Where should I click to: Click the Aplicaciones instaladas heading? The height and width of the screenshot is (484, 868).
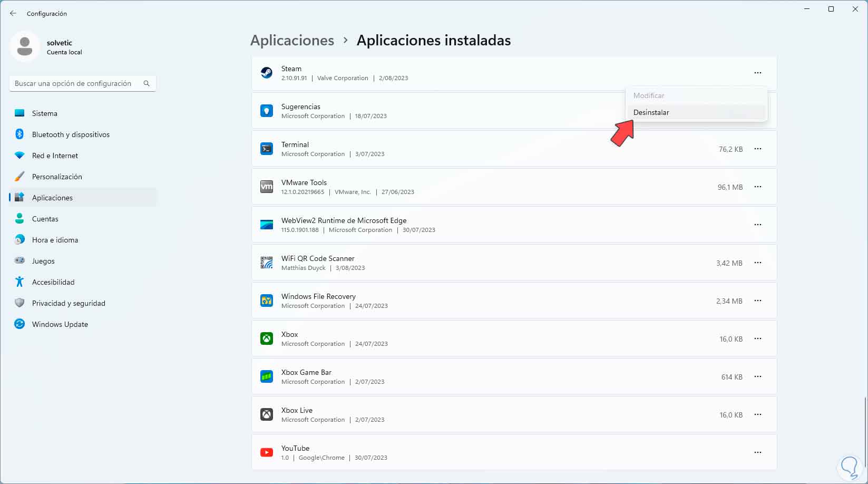pyautogui.click(x=434, y=41)
